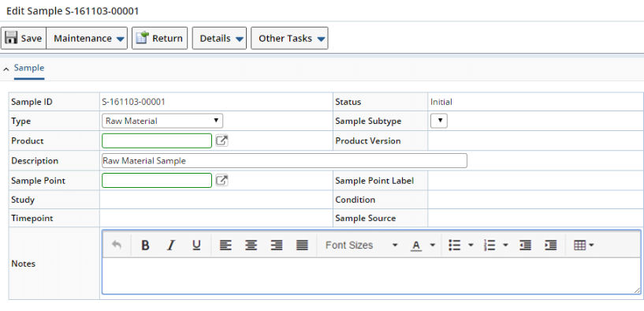
Task: Open the Sample Subtype dropdown
Action: [439, 121]
